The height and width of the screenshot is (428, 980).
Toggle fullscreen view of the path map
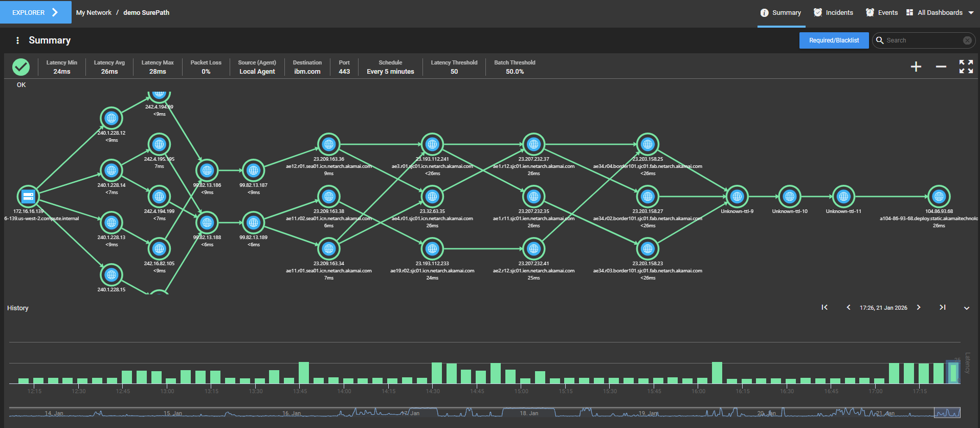point(966,67)
